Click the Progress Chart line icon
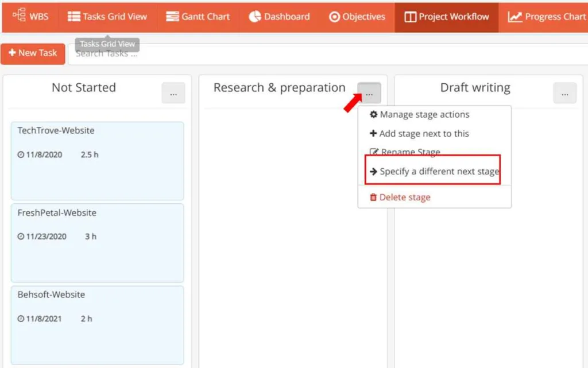The height and width of the screenshot is (368, 588). click(x=514, y=17)
